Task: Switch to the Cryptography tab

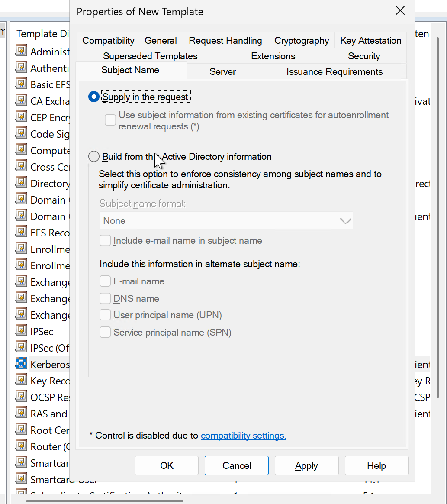Action: (302, 41)
